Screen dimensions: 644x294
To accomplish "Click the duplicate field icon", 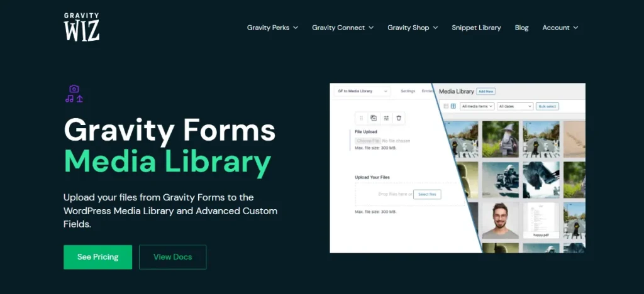I will 374,118.
